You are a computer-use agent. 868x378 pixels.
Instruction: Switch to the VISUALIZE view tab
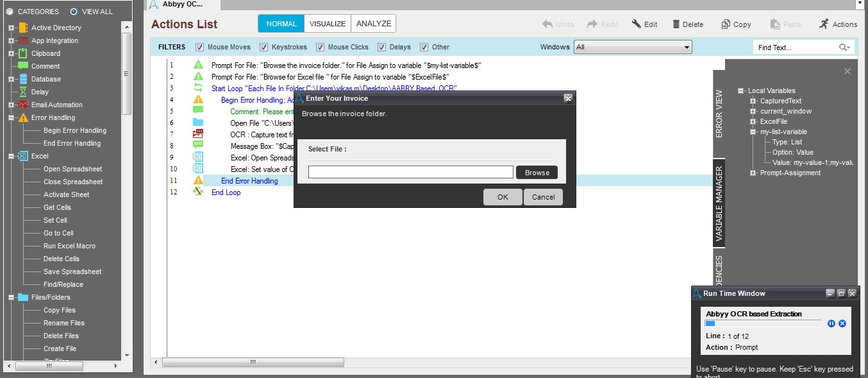click(328, 24)
